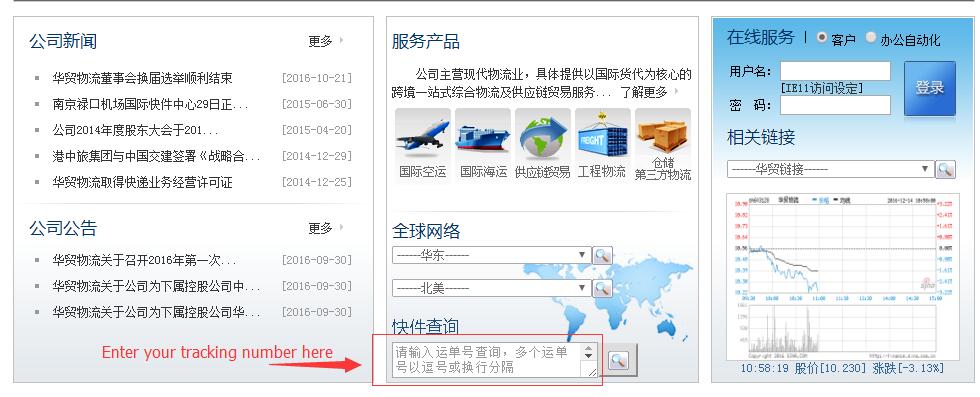Open the 华贸链接 related links dropdown
980x397 pixels.
[830, 169]
